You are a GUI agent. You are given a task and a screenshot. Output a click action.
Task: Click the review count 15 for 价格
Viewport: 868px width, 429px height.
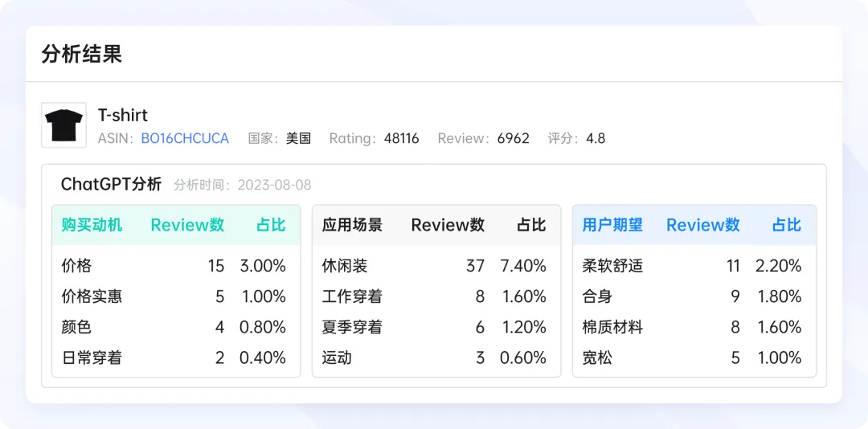click(x=216, y=266)
